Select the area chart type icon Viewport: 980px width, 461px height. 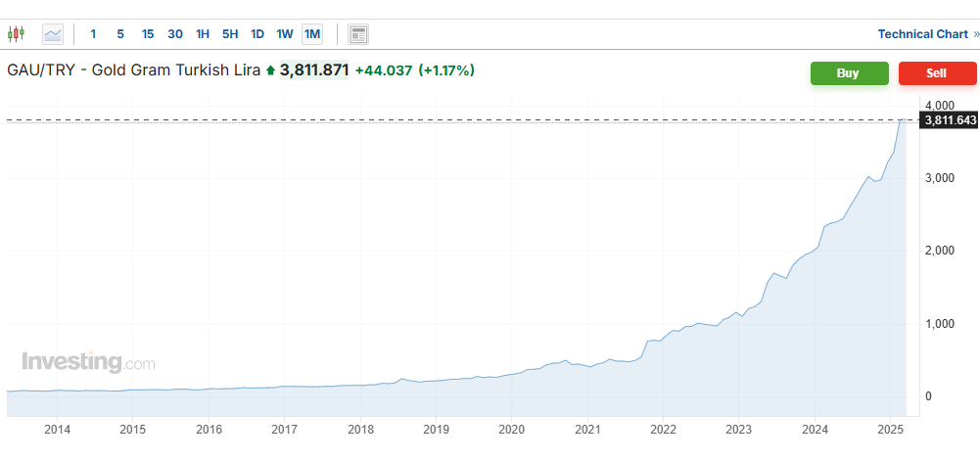coord(53,34)
